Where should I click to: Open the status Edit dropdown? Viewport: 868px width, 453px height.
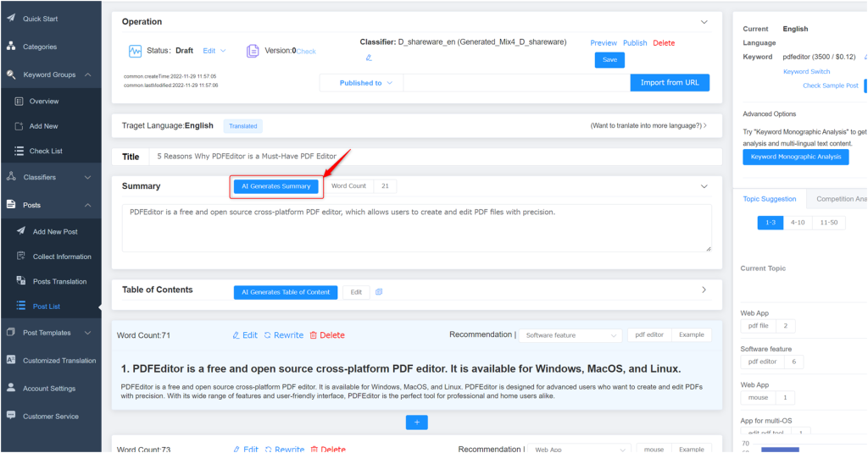pyautogui.click(x=214, y=51)
